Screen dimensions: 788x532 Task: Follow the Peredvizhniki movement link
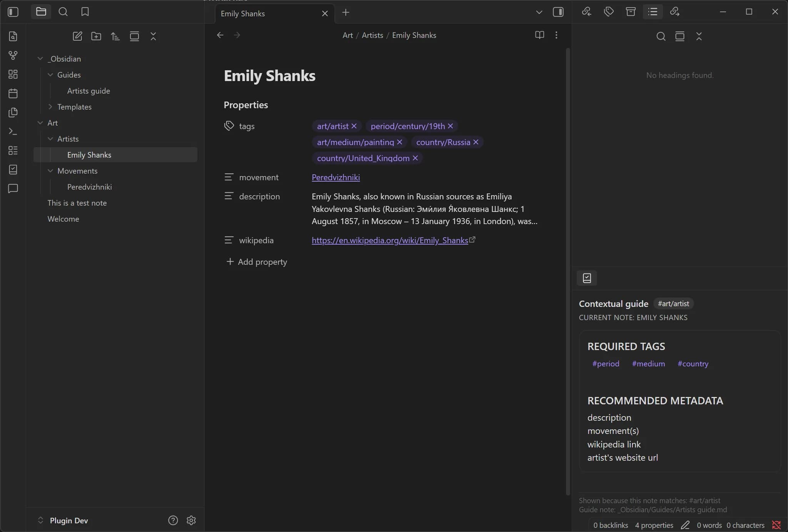336,177
